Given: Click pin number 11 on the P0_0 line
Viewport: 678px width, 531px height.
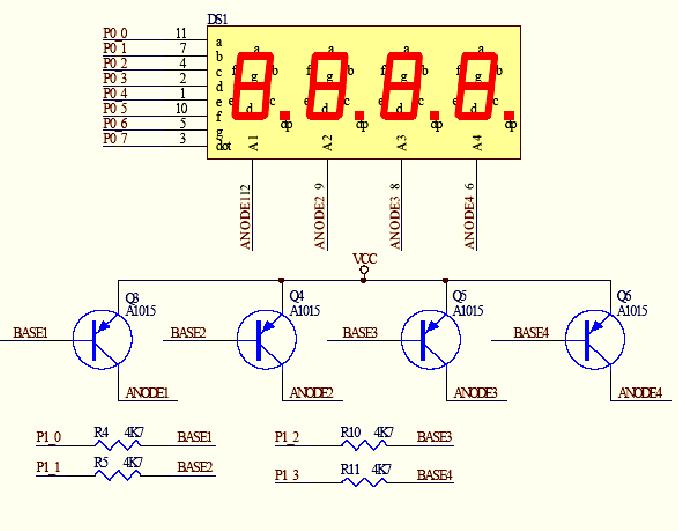Looking at the screenshot, I should 181,33.
